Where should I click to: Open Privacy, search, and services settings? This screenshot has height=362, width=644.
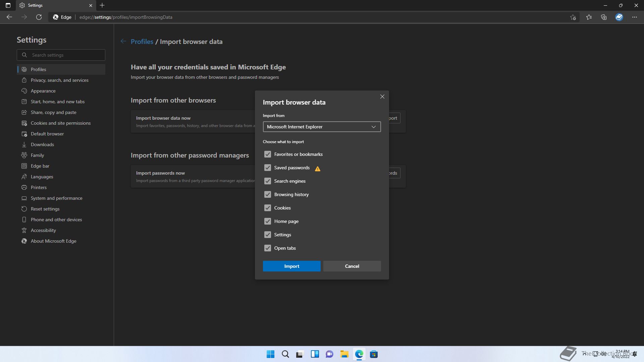(61, 80)
